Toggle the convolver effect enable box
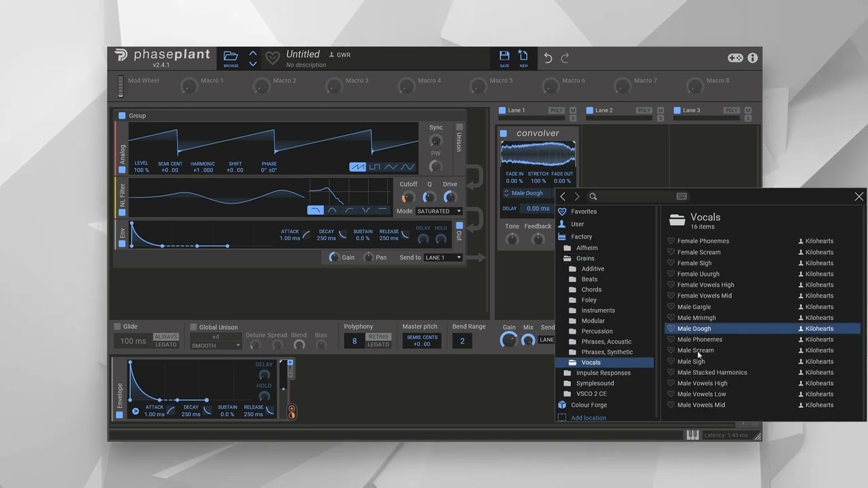Viewport: 868px width, 488px height. (504, 134)
